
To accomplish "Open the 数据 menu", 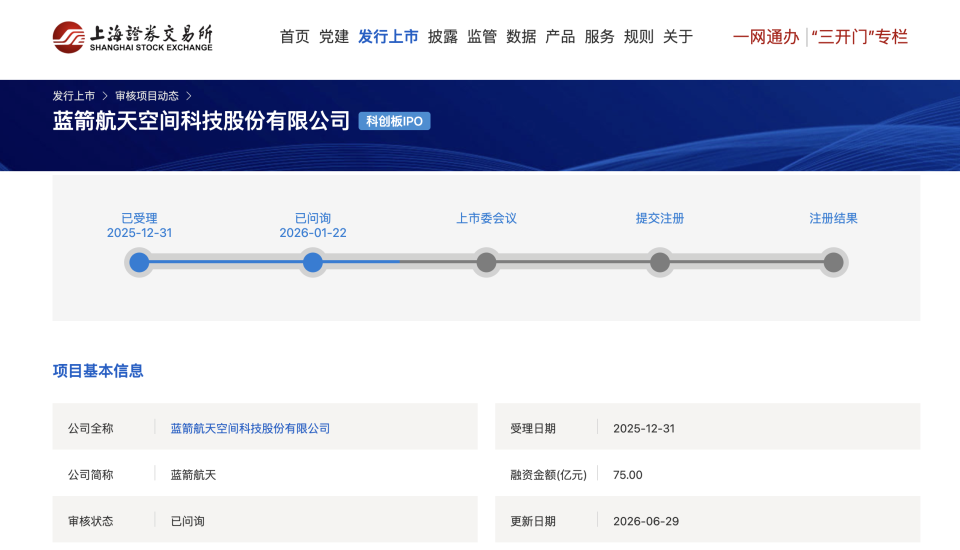I will (x=521, y=37).
